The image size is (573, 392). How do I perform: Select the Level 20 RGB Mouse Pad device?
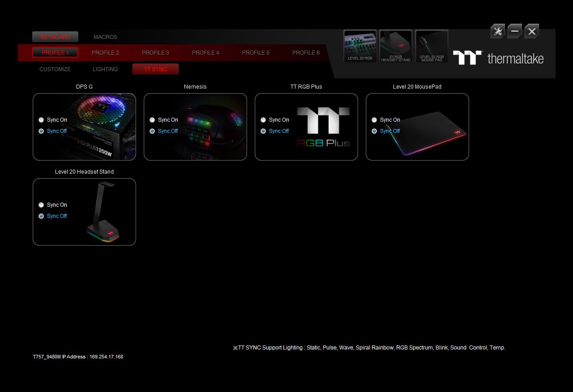(x=432, y=46)
